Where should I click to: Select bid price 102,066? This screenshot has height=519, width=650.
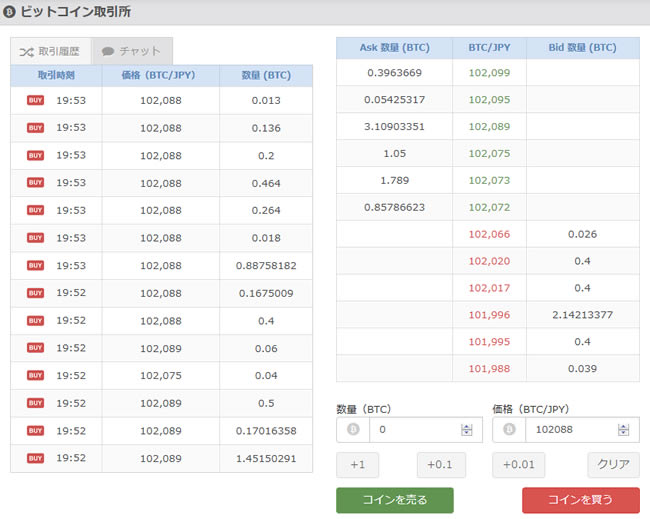click(489, 234)
